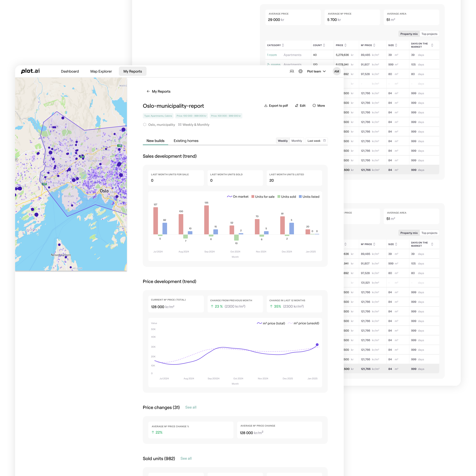Viewport: 476px width, 476px height.
Task: Open My Reports nav item
Action: [x=132, y=71]
